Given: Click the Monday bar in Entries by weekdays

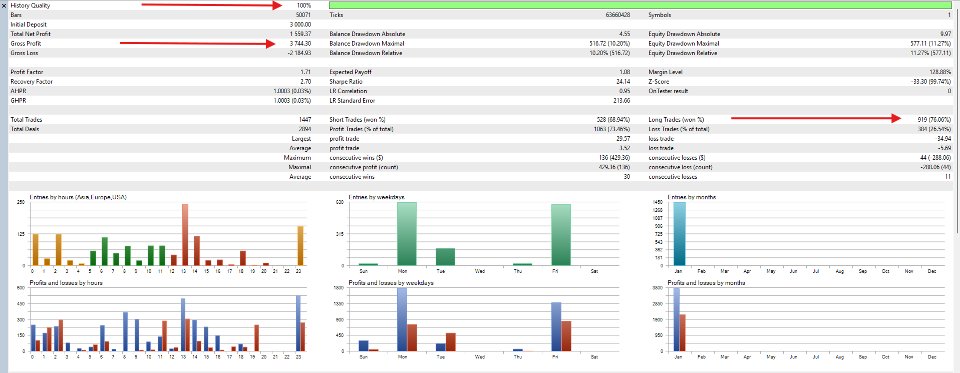Looking at the screenshot, I should (x=407, y=234).
